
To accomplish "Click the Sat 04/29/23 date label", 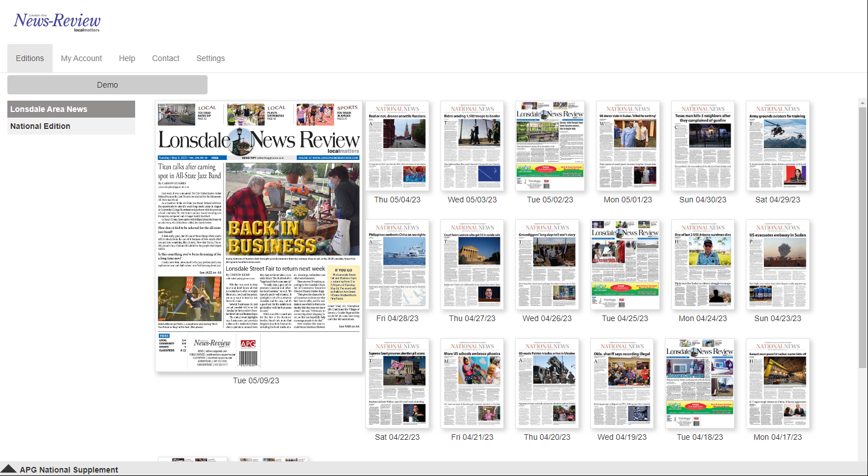I will pyautogui.click(x=778, y=200).
